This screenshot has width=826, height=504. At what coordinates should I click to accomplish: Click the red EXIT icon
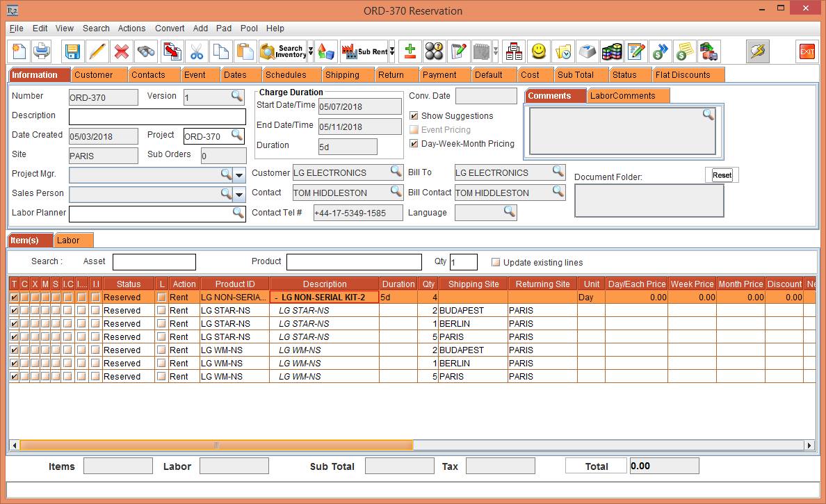coord(807,51)
